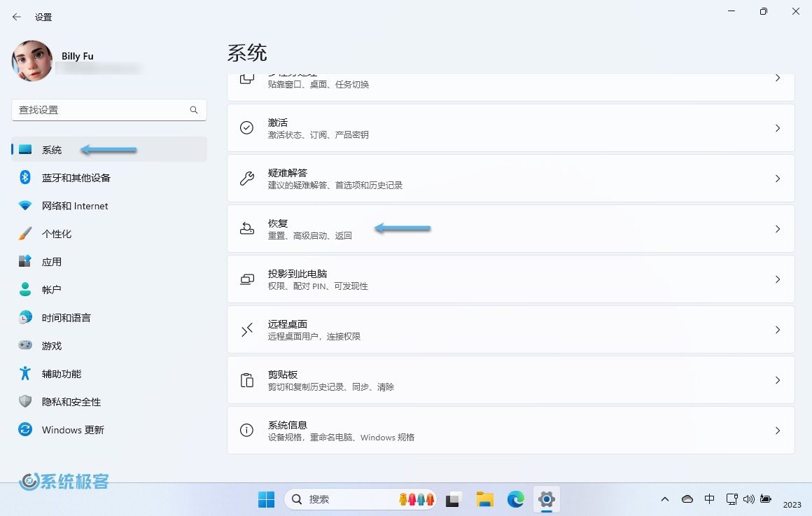Click the volume icon in system tray

click(750, 499)
